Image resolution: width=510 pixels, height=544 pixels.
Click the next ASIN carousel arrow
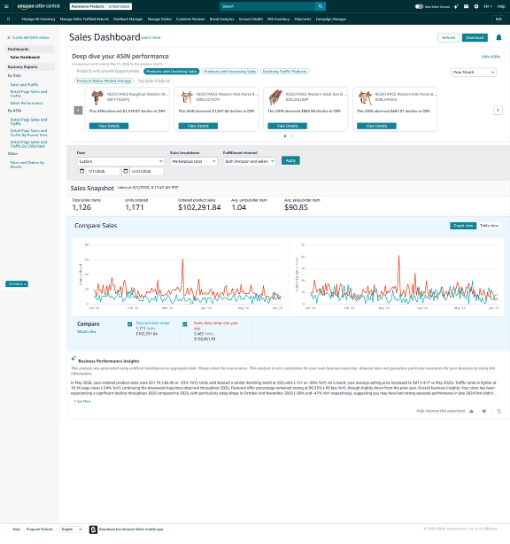coord(498,110)
